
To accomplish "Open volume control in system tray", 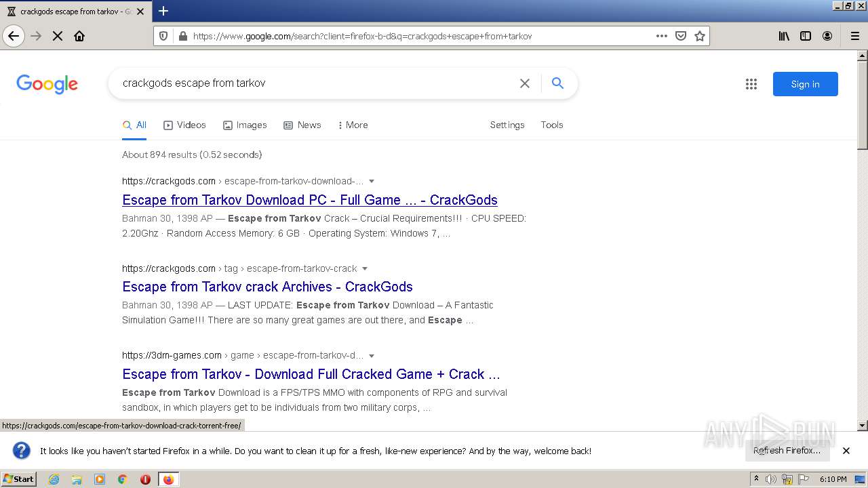I will click(x=771, y=479).
